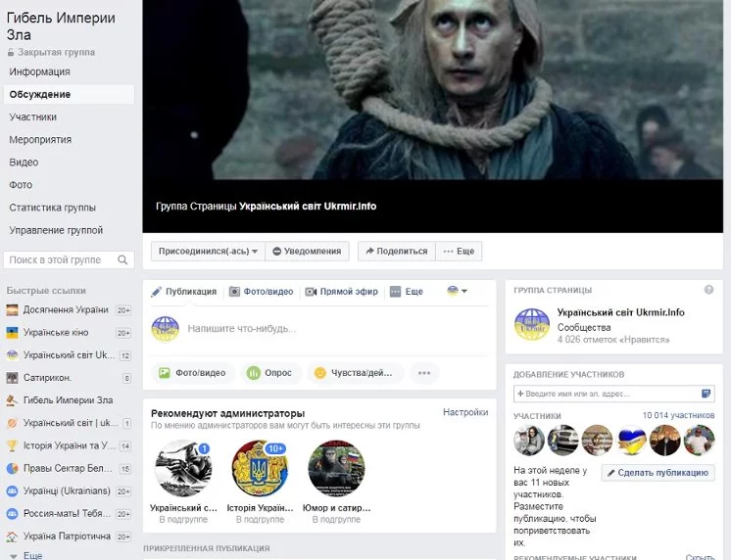Screen dimensions: 731x560
Task: Click the Еще icon in the composer tabs
Action: pyautogui.click(x=395, y=292)
